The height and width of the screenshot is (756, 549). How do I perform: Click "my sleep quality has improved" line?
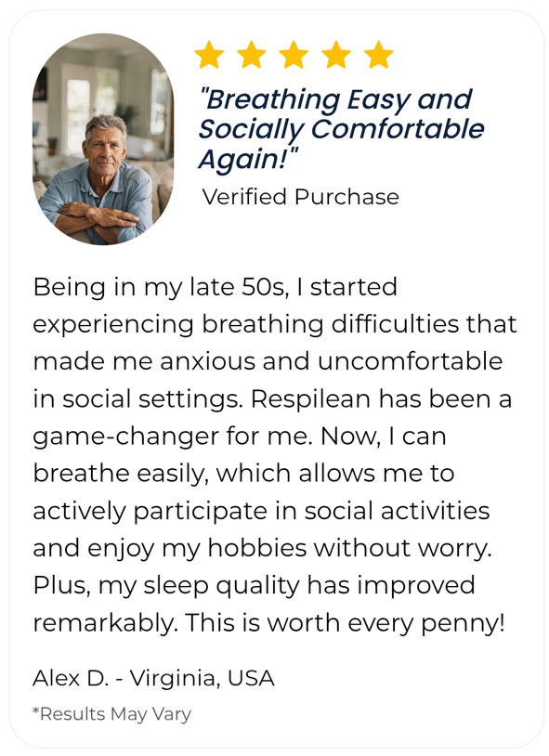point(286,586)
